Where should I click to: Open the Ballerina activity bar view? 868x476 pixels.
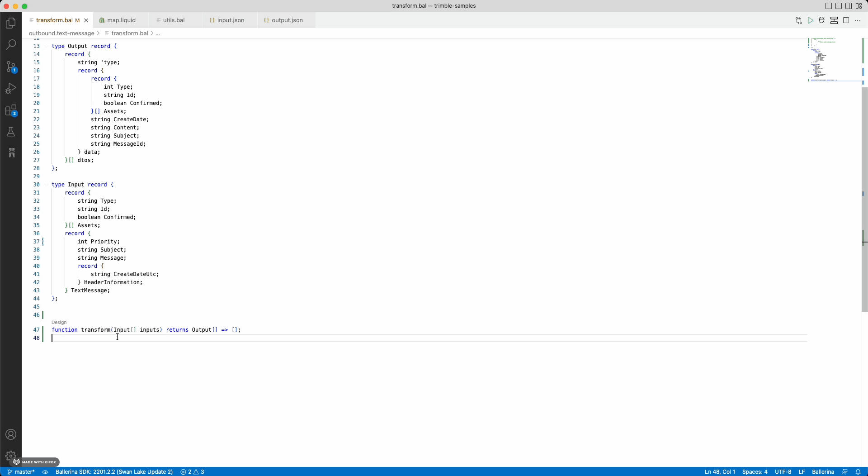11,153
